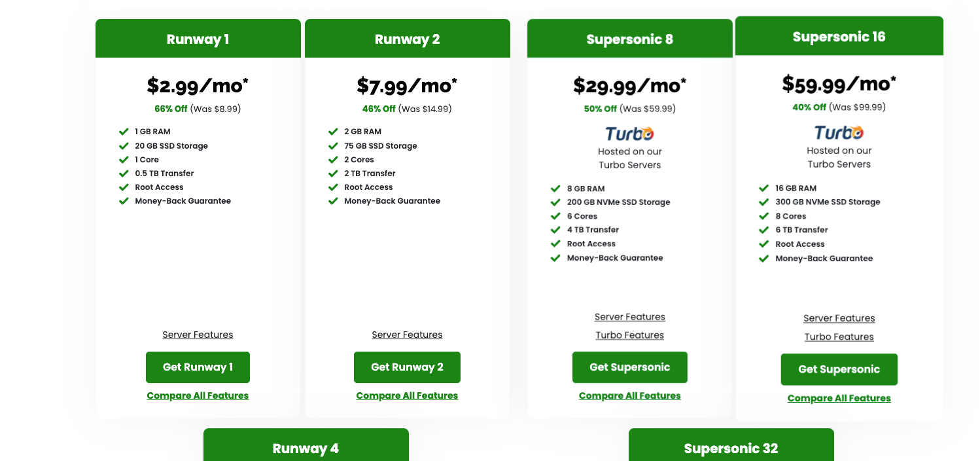The width and height of the screenshot is (980, 461).
Task: Click Compare All Features under Supersonic 16
Action: (x=839, y=398)
